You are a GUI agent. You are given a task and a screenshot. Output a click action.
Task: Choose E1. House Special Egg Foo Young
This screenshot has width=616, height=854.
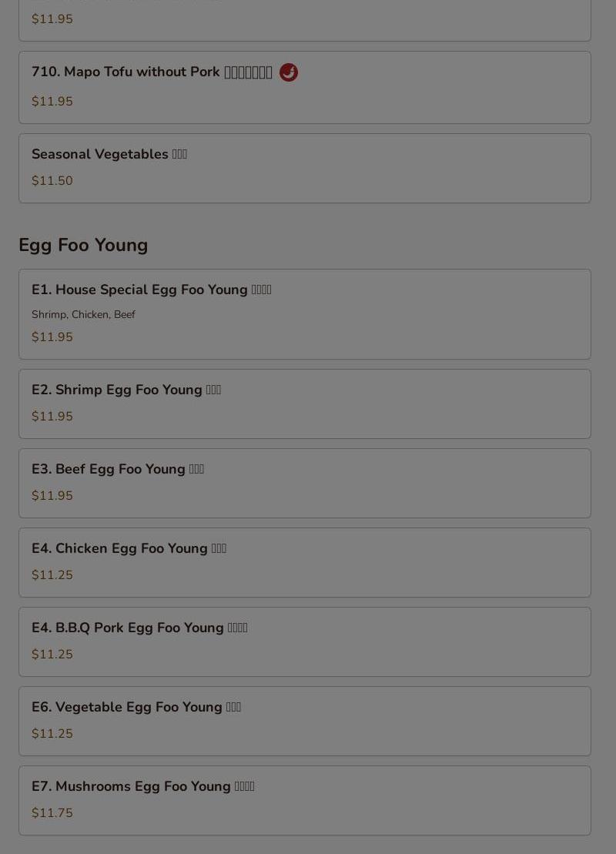coord(304,314)
